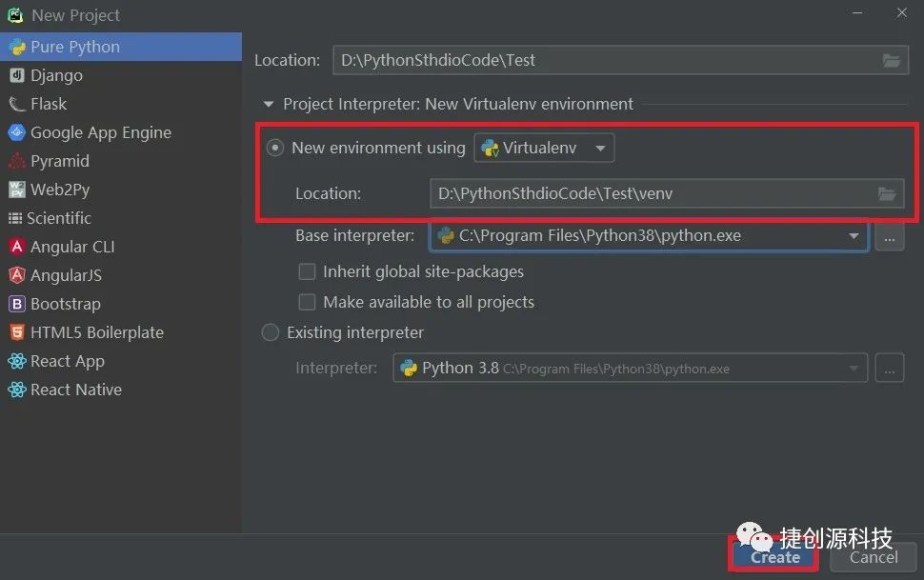This screenshot has width=924, height=580.
Task: Enable Make available to all projects
Action: coord(307,302)
